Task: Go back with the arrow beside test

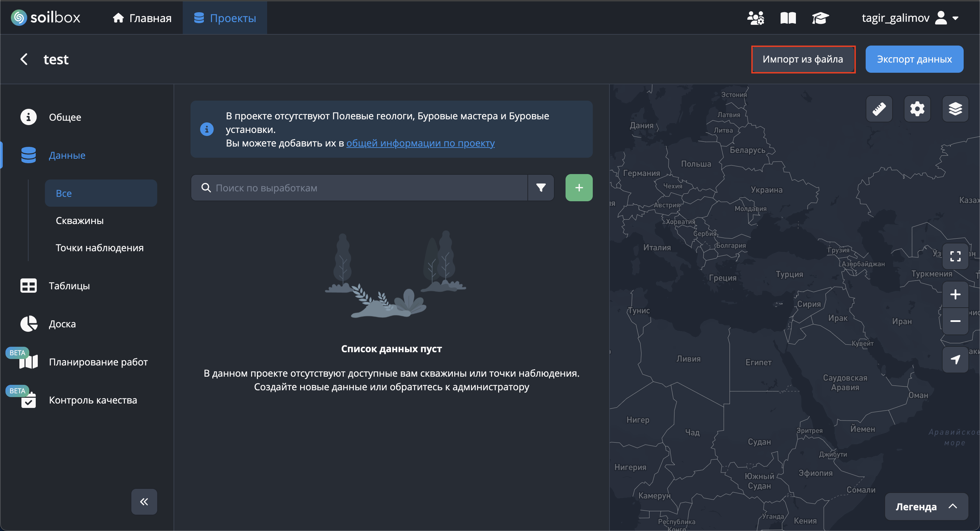Action: pos(24,59)
